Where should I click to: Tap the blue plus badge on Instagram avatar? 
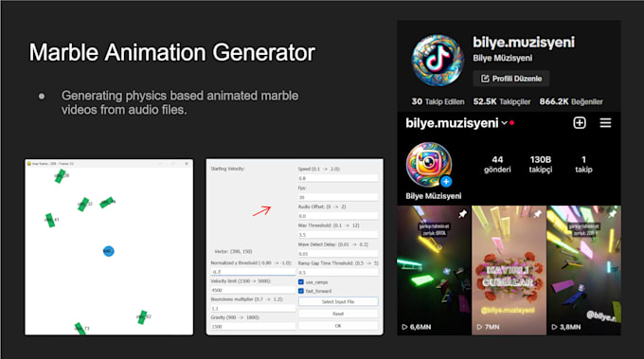(x=446, y=181)
